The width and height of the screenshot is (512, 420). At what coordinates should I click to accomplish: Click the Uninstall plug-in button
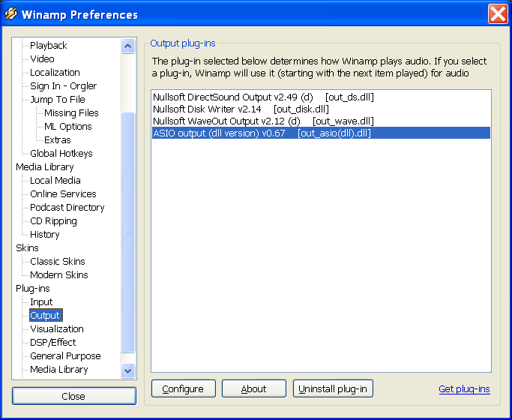(333, 388)
